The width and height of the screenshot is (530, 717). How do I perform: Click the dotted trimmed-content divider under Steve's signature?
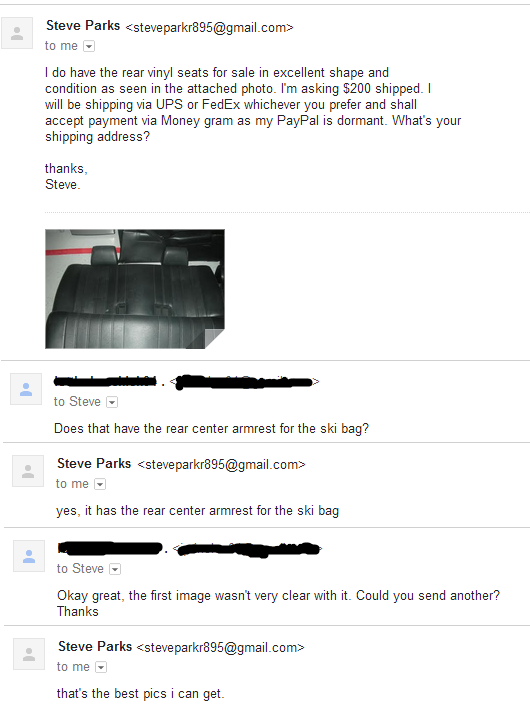click(287, 213)
